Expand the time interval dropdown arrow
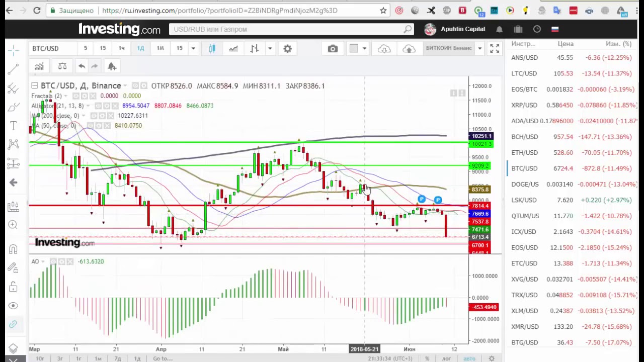The image size is (644, 362). point(193,48)
